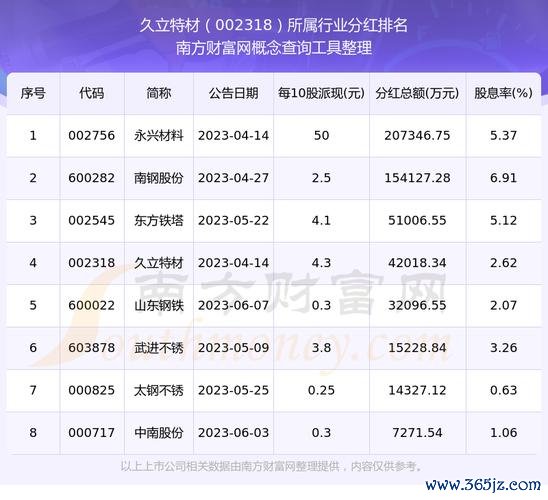Screen dimensions: 548x500
Task: Click dividend yield 2.62
Action: click(x=503, y=263)
